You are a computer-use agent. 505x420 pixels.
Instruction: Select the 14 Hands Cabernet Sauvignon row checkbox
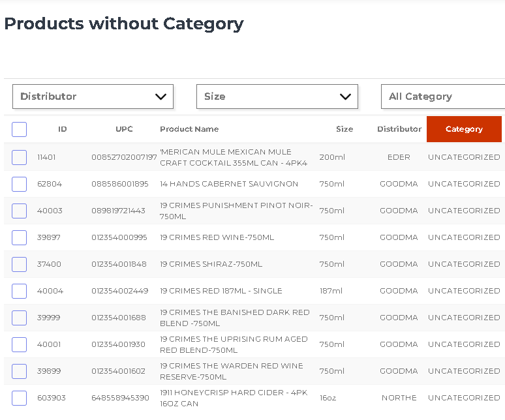tap(20, 184)
